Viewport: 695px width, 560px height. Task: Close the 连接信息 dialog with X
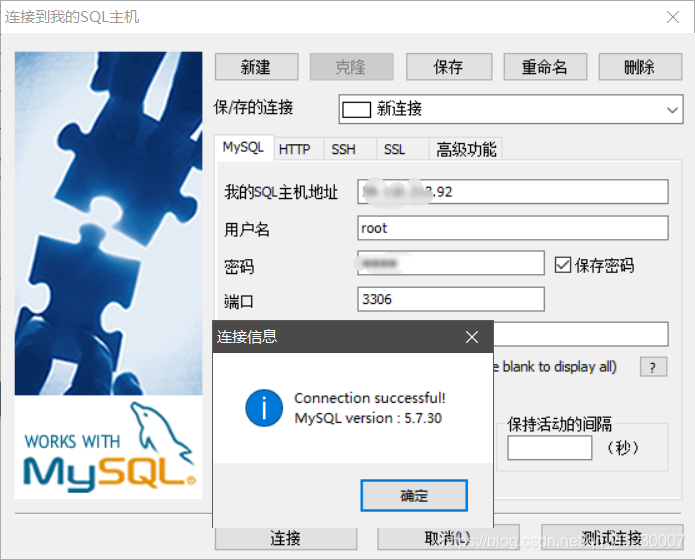pyautogui.click(x=472, y=337)
